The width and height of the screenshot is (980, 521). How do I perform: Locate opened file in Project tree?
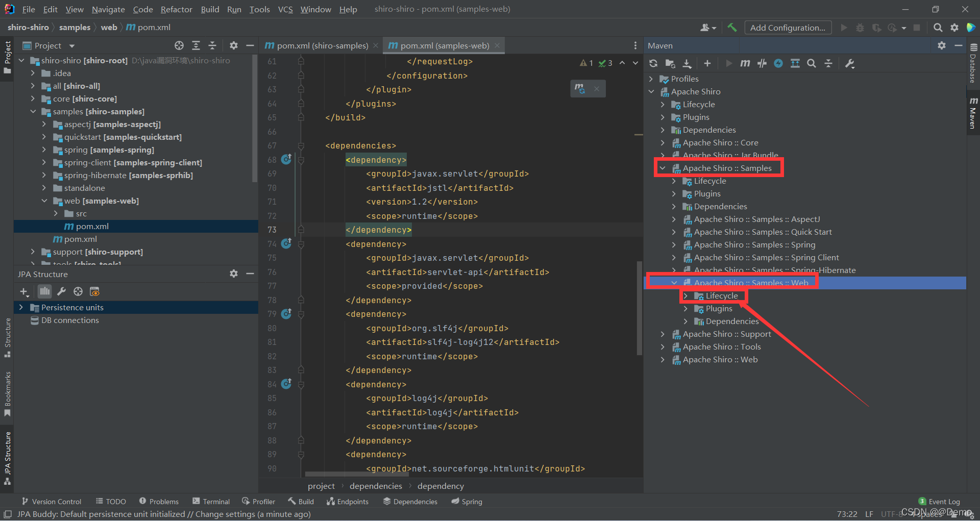179,45
